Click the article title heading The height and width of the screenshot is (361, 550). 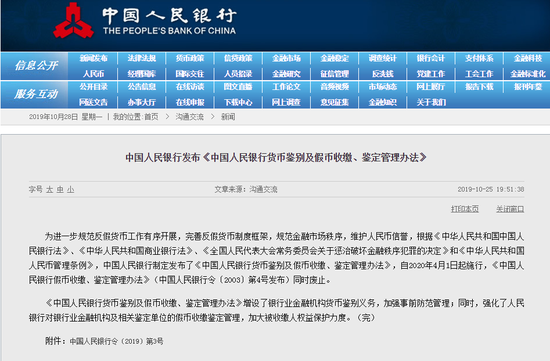(x=276, y=158)
